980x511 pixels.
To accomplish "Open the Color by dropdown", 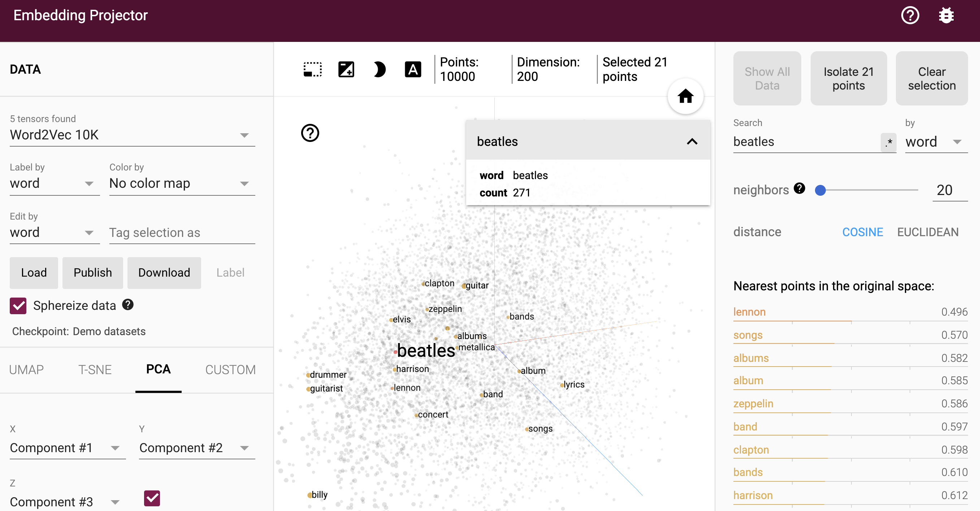I will point(182,184).
